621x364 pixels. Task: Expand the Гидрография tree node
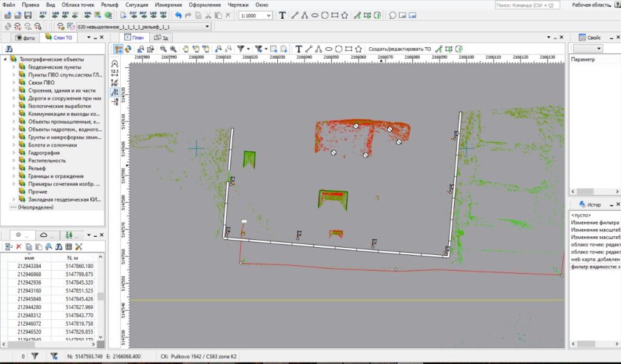pos(14,153)
